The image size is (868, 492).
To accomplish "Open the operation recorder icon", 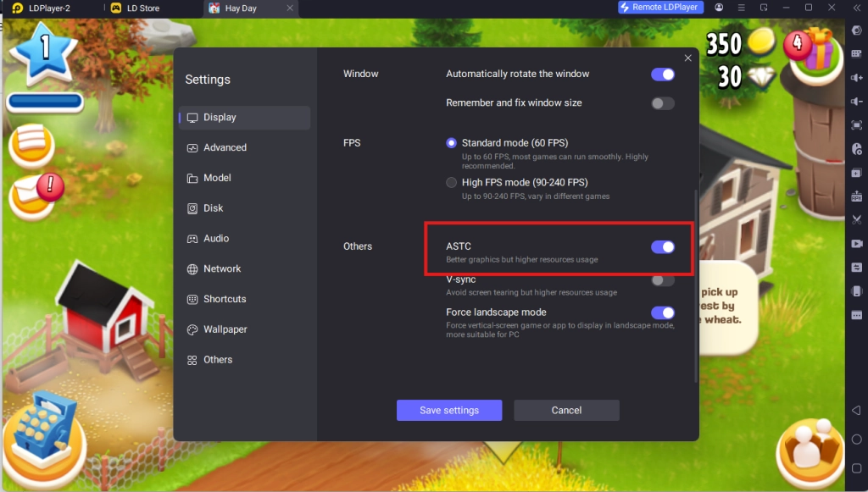I will coord(857,149).
